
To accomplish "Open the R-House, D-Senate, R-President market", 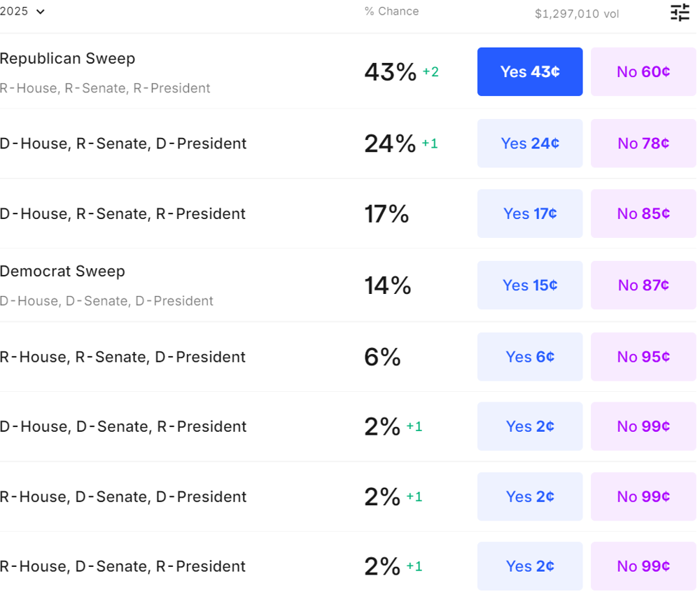I will pos(123,566).
